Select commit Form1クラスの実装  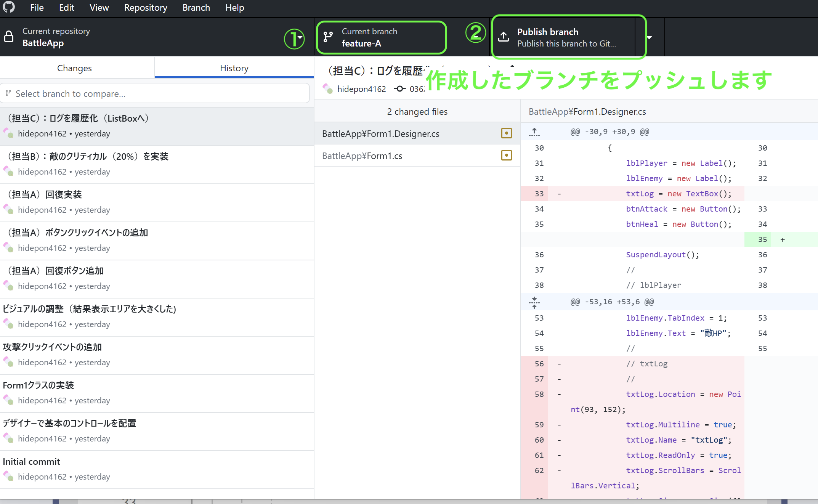click(x=157, y=393)
